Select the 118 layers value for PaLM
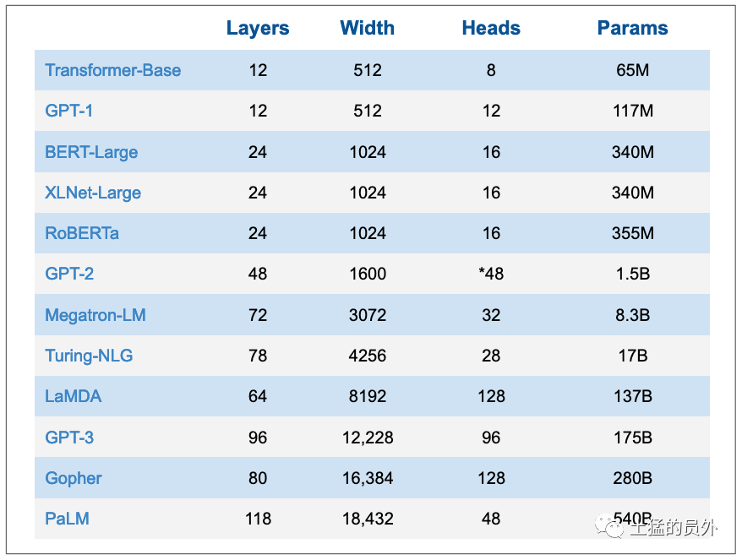Viewport: 742px width, 560px height. (x=258, y=519)
